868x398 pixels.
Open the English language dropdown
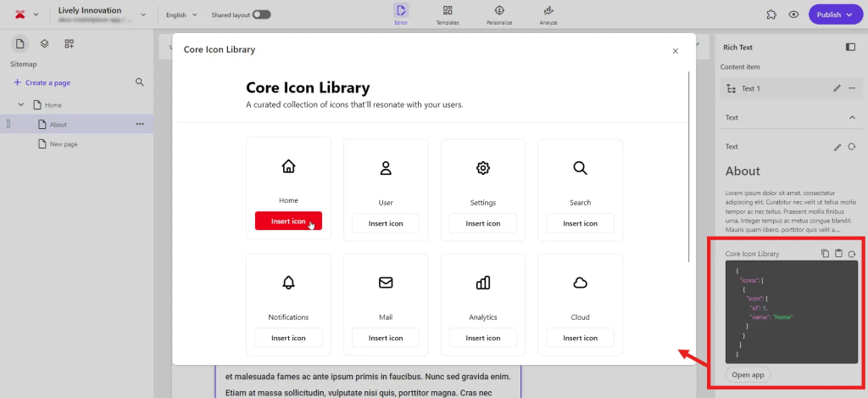[181, 14]
